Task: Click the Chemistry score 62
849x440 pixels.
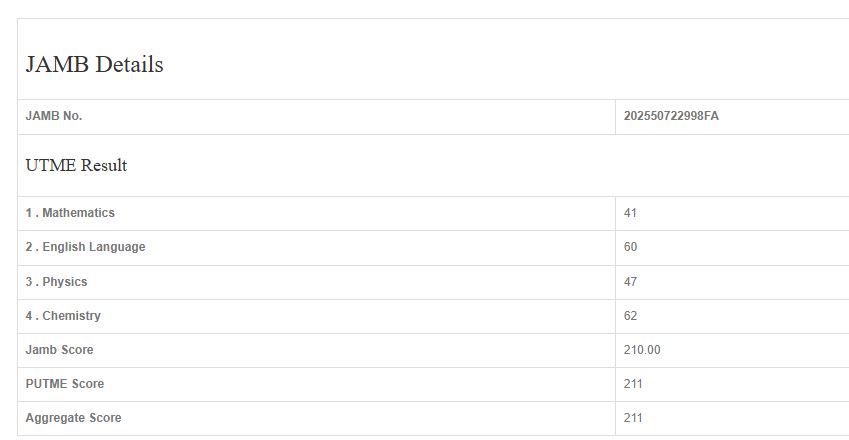Action: 630,316
